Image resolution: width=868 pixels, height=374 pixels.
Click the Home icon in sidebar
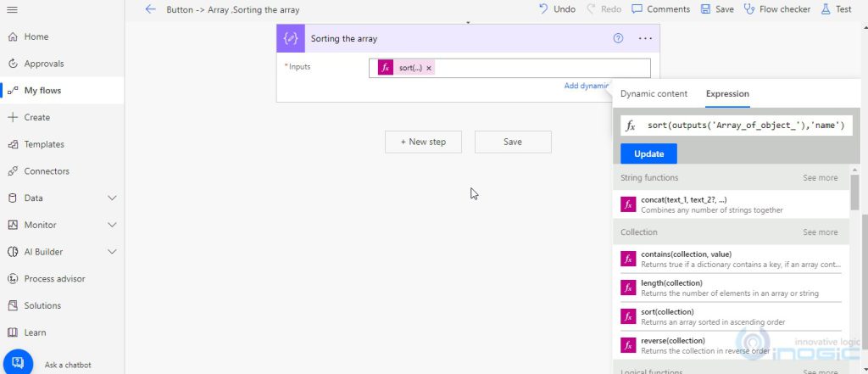[x=13, y=37]
